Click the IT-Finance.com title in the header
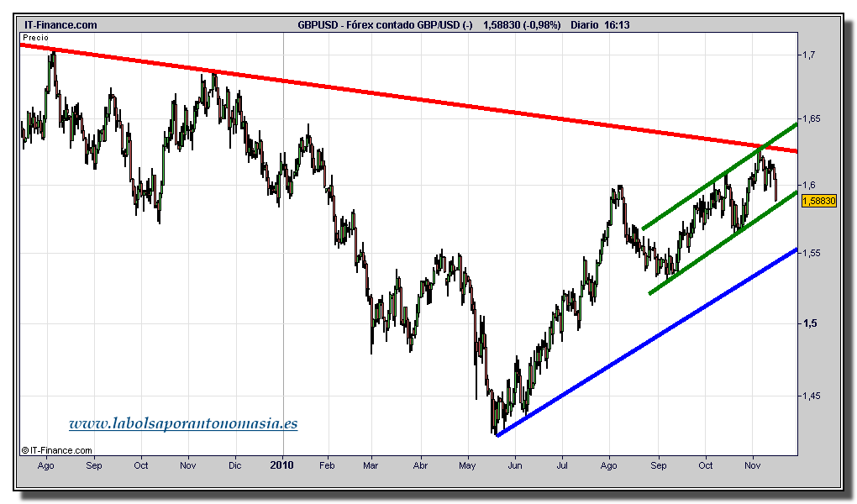857x504 pixels. pyautogui.click(x=60, y=24)
